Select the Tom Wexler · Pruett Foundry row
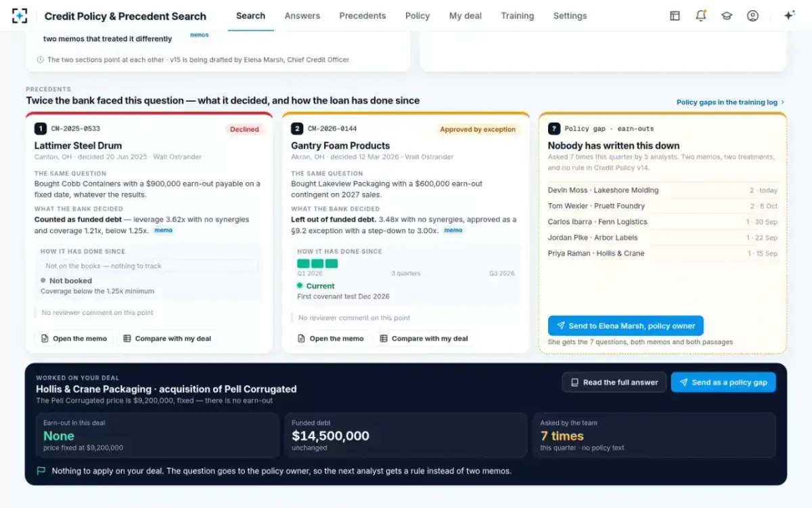This screenshot has width=812, height=508. click(x=662, y=206)
